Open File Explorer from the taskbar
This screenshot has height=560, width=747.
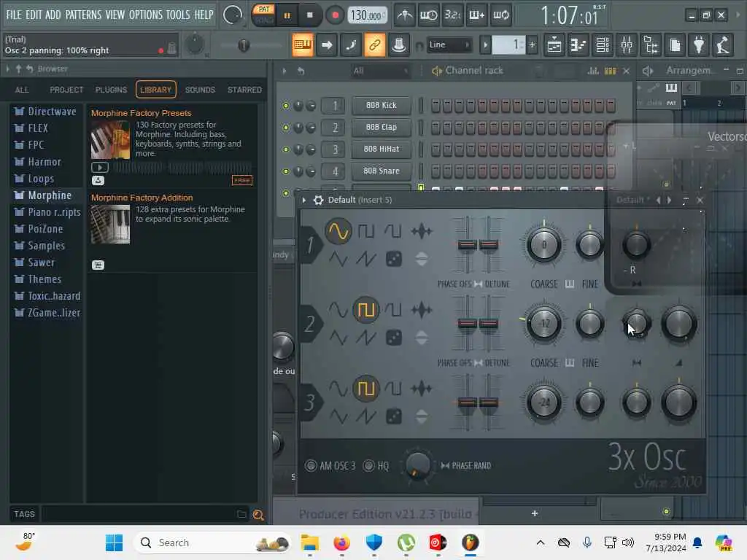pos(309,542)
